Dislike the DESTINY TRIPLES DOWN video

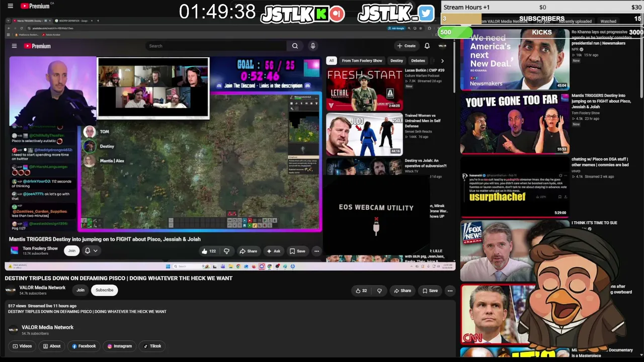pos(379,291)
